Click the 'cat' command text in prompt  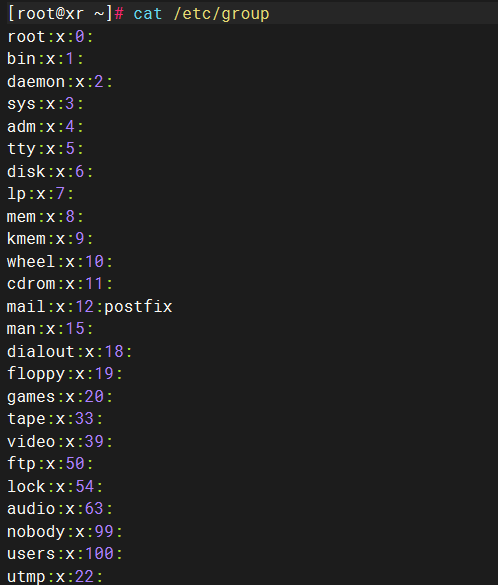click(x=148, y=14)
